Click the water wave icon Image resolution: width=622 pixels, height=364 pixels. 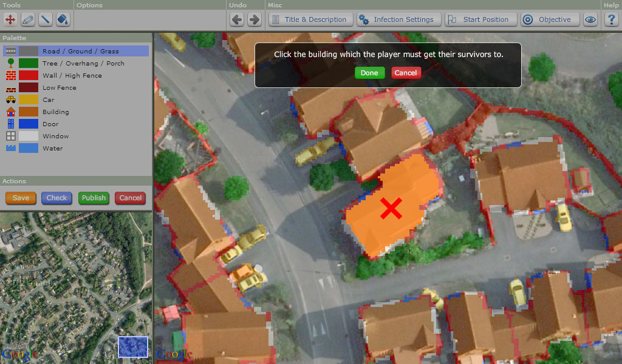pyautogui.click(x=11, y=148)
